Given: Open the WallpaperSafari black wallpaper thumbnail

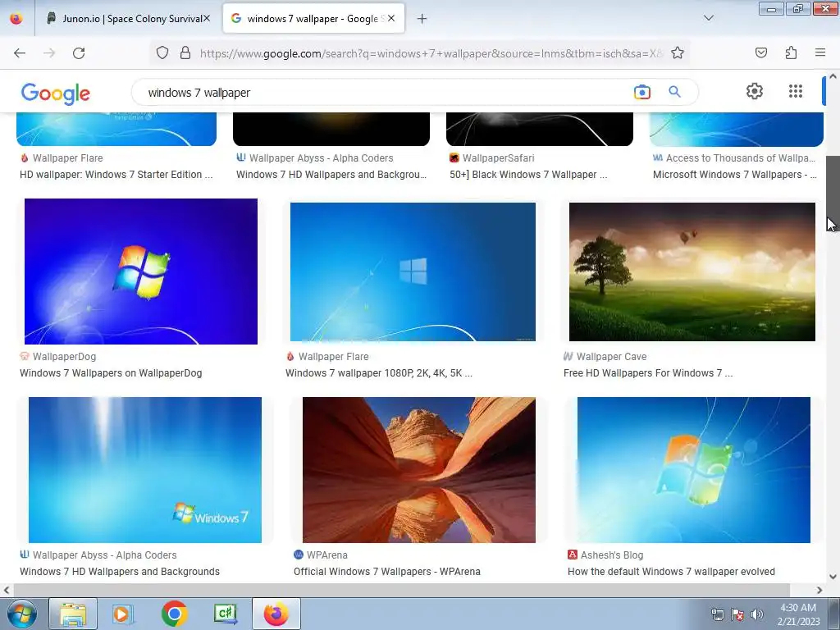Looking at the screenshot, I should [x=540, y=129].
